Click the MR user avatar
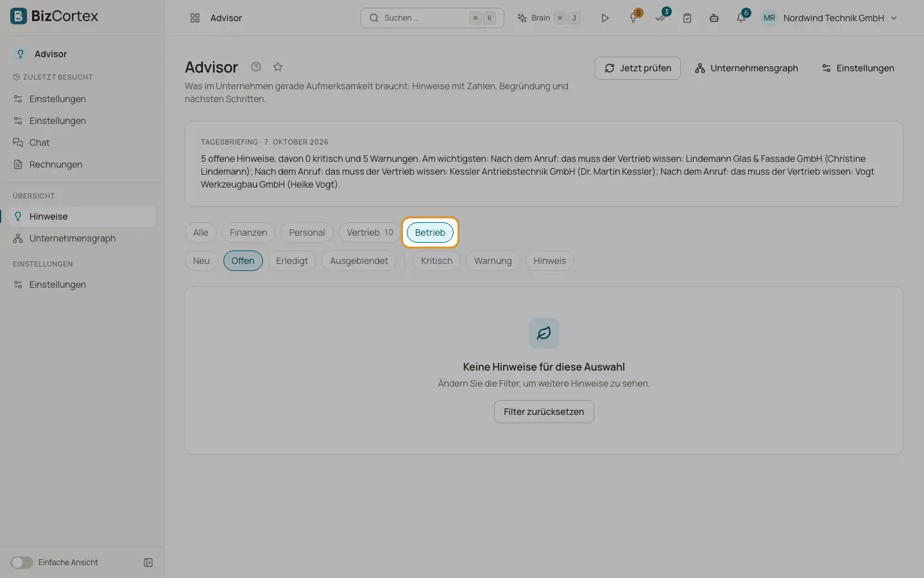The width and height of the screenshot is (924, 578). [x=769, y=18]
